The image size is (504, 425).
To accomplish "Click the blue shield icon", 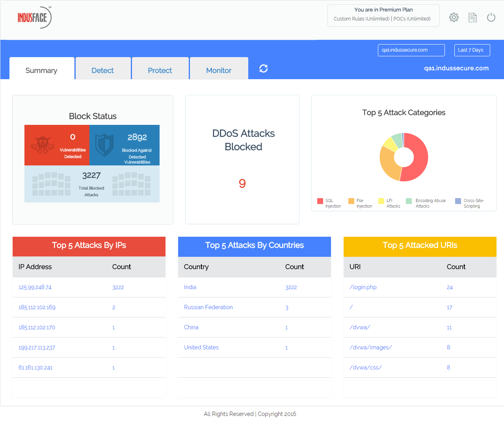I will 105,145.
